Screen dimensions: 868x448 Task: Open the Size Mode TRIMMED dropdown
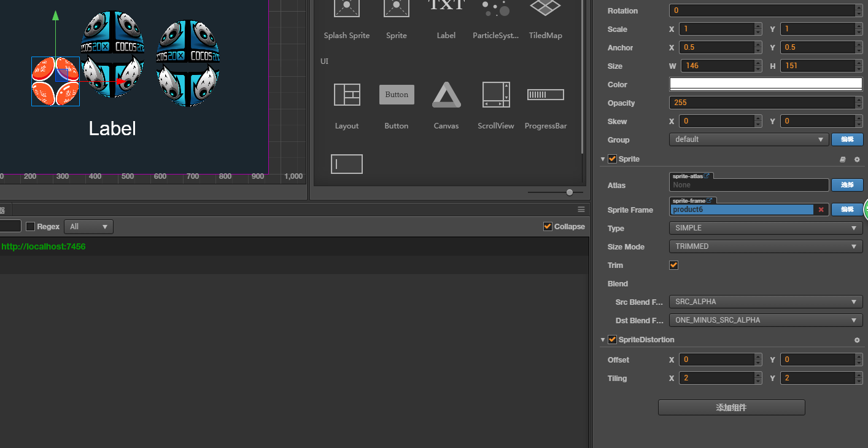pos(765,246)
